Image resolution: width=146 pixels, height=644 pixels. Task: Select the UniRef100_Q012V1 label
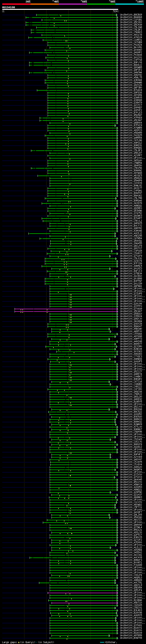(131, 58)
